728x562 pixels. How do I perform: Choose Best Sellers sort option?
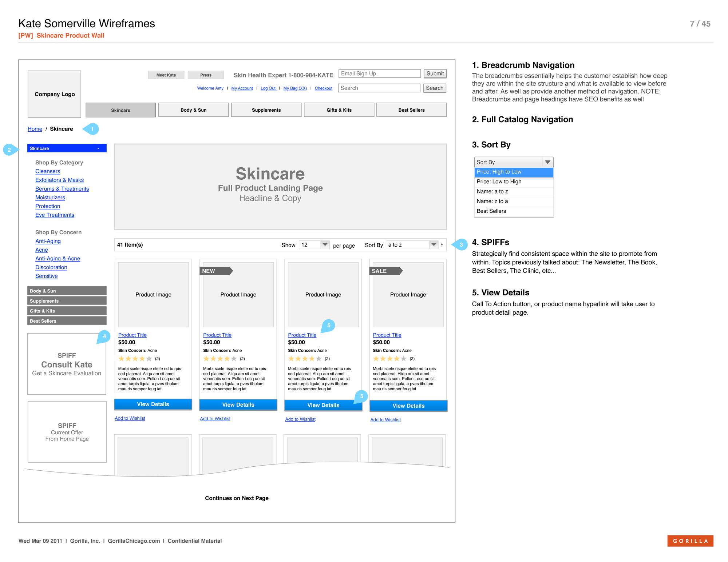tap(514, 211)
